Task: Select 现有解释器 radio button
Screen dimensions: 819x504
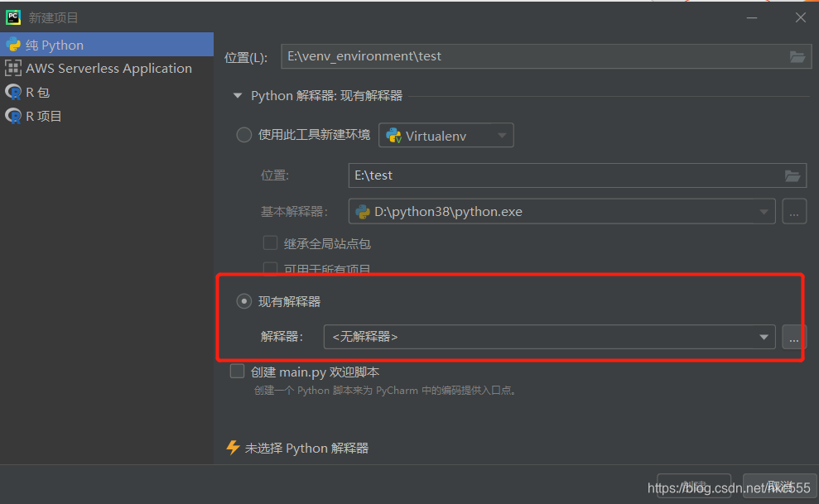Action: (x=244, y=301)
